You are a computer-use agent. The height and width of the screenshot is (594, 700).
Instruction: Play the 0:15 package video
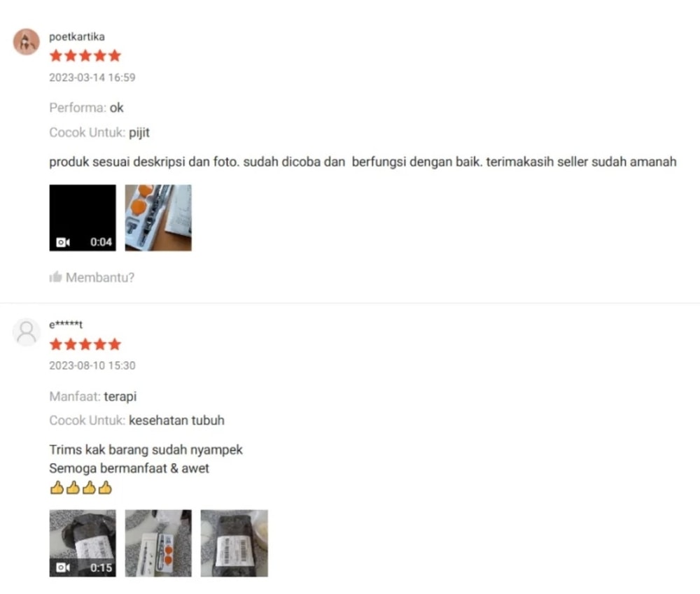(83, 543)
